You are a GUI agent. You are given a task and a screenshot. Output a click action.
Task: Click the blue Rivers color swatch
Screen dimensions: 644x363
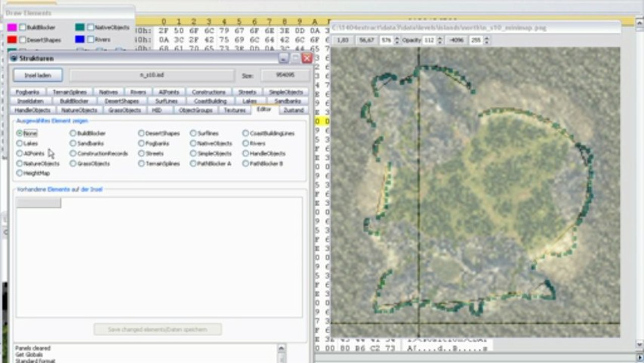point(80,39)
